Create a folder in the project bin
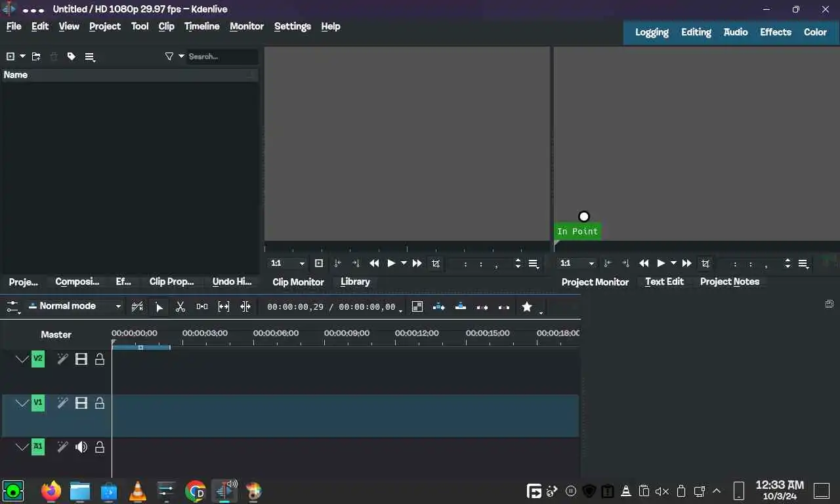 pyautogui.click(x=36, y=56)
